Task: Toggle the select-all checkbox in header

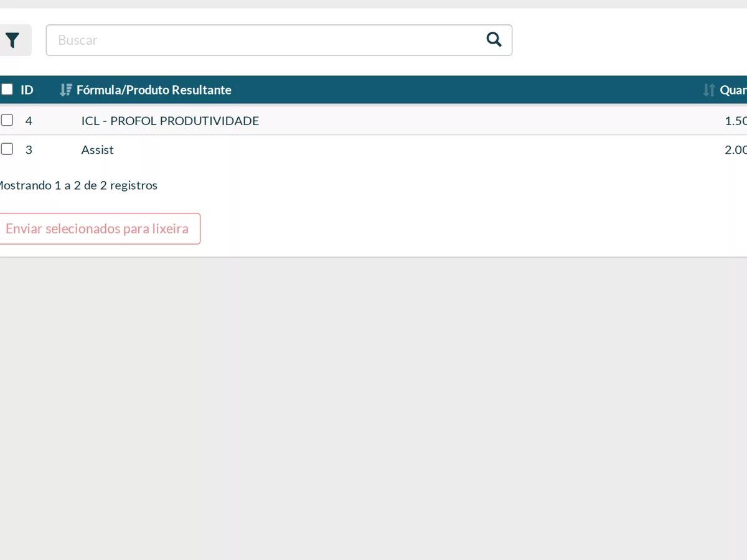Action: [7, 90]
